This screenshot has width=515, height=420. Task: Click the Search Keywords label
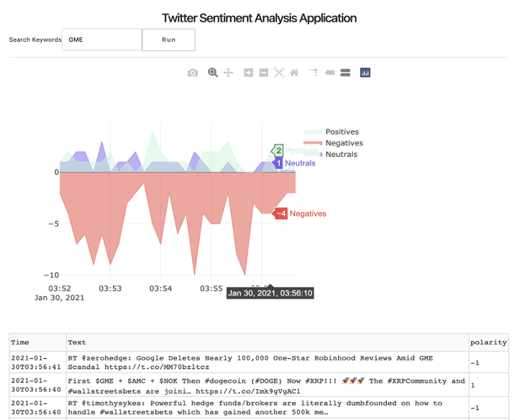(x=35, y=40)
